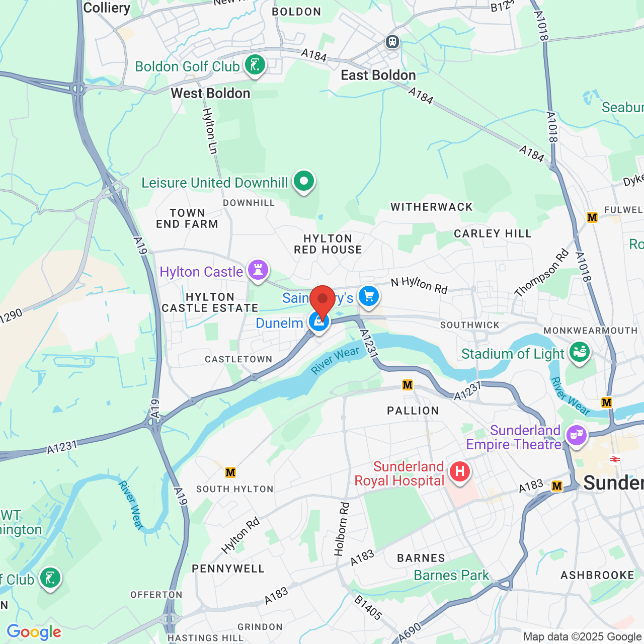
Task: Open the Stadium of Light marker
Action: 579,353
